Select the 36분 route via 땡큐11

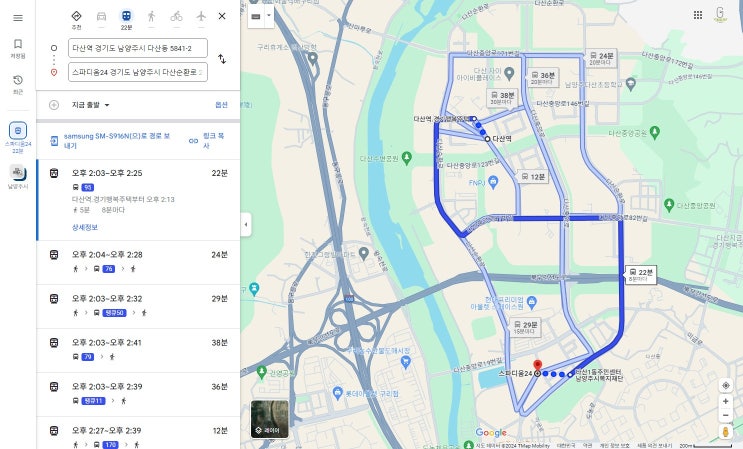[138, 395]
